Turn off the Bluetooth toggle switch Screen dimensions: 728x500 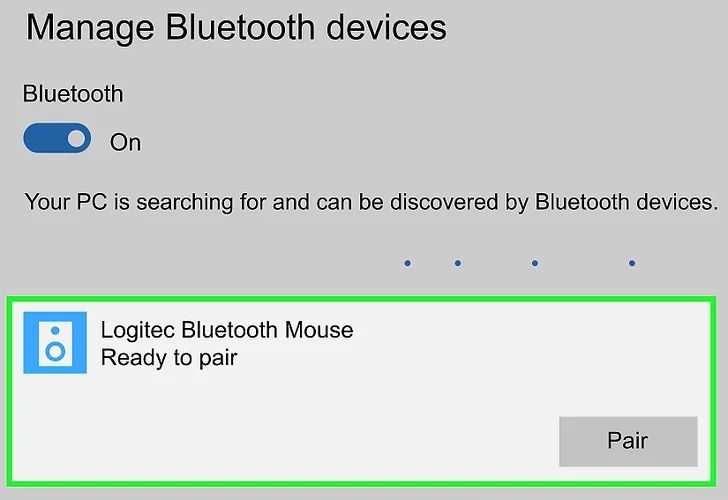(x=57, y=140)
